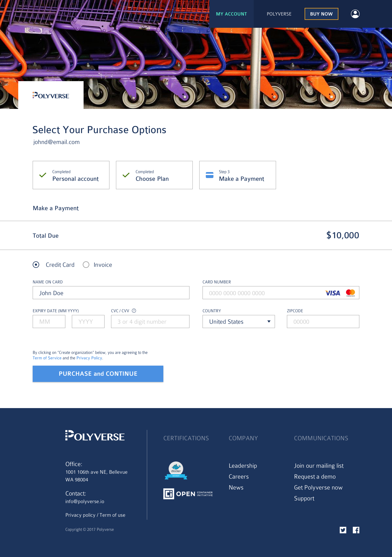
Task: Focus the Card Number input field
Action: (x=281, y=293)
